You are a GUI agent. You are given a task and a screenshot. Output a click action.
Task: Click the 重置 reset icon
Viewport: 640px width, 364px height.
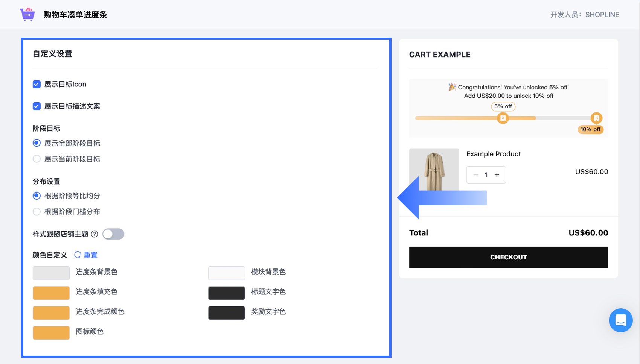click(x=78, y=255)
